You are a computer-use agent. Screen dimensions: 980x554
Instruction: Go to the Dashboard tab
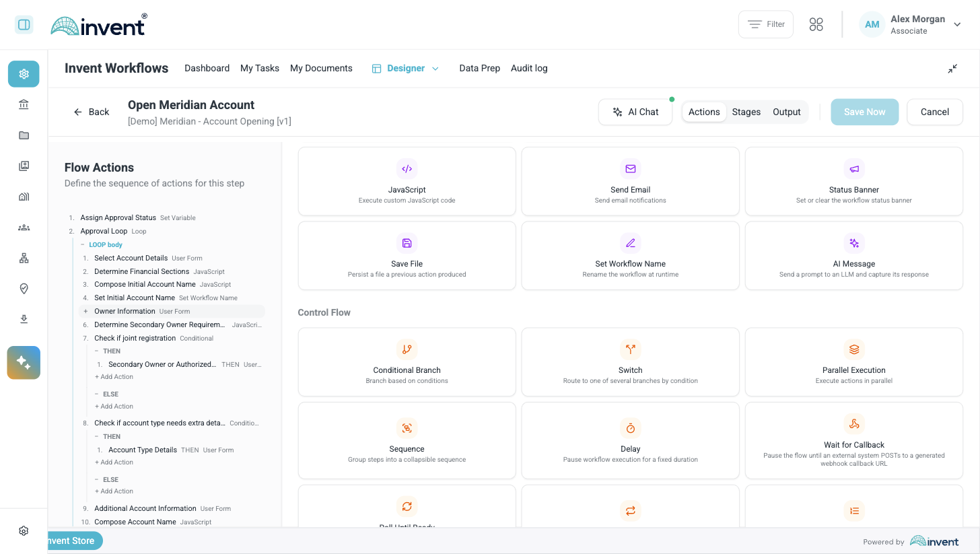[207, 68]
